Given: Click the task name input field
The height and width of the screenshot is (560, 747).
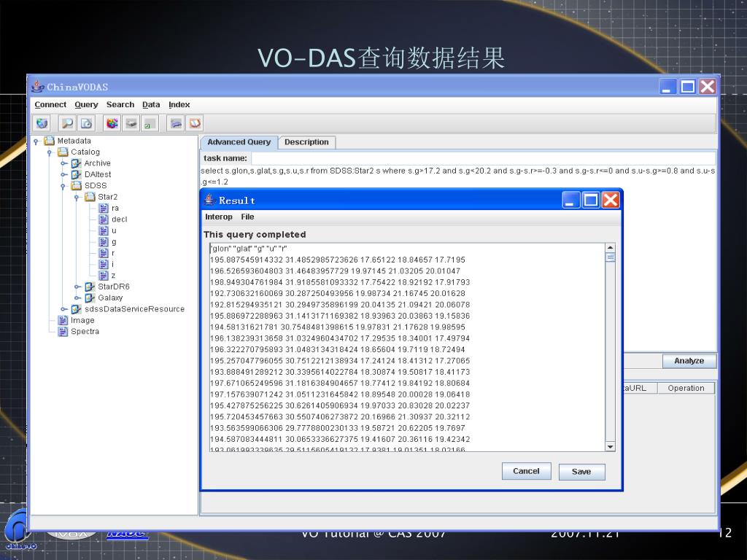Looking at the screenshot, I should [x=483, y=158].
